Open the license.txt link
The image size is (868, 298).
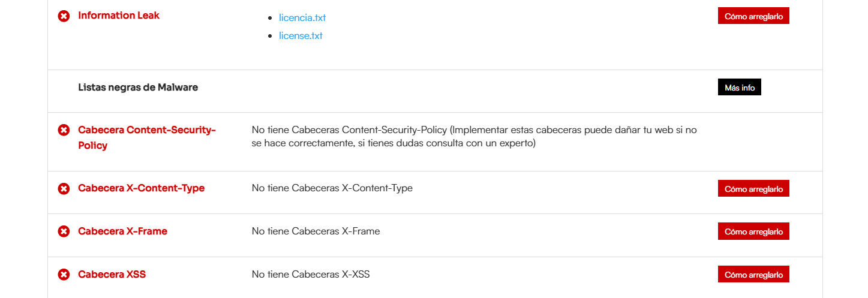301,35
